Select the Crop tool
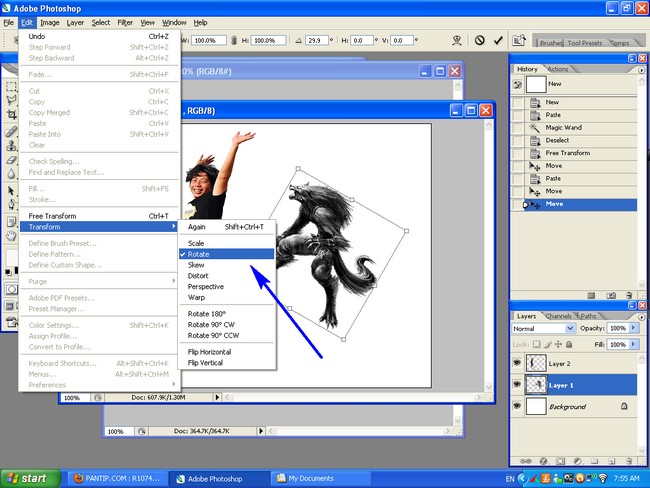The image size is (650, 488). pyautogui.click(x=11, y=114)
